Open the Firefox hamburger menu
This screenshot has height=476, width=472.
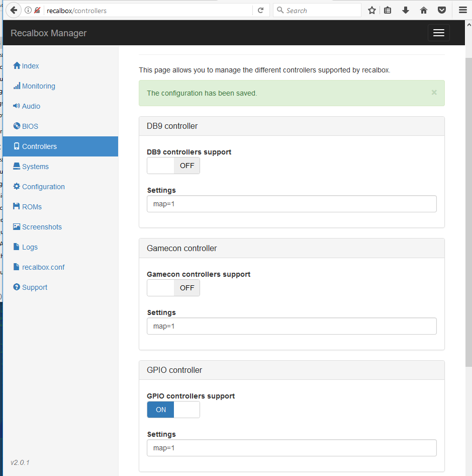point(462,11)
